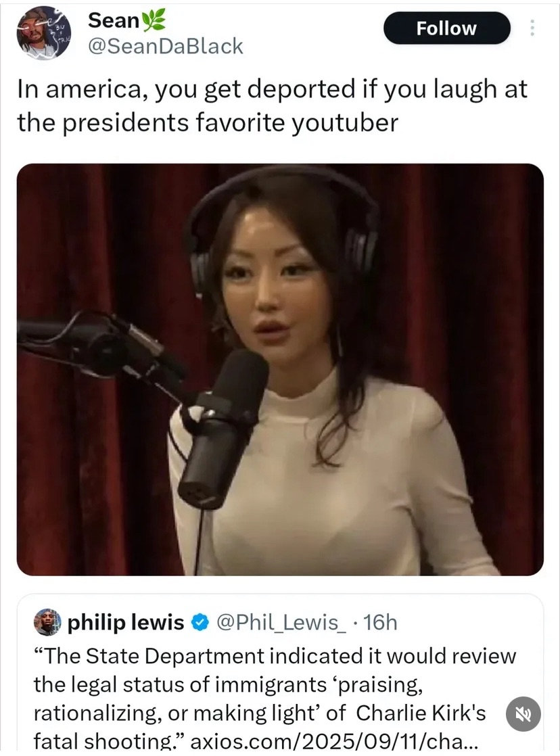Screen dimensions: 560x756
Task: Follow the SeanDaBlack account
Action: pos(446,28)
